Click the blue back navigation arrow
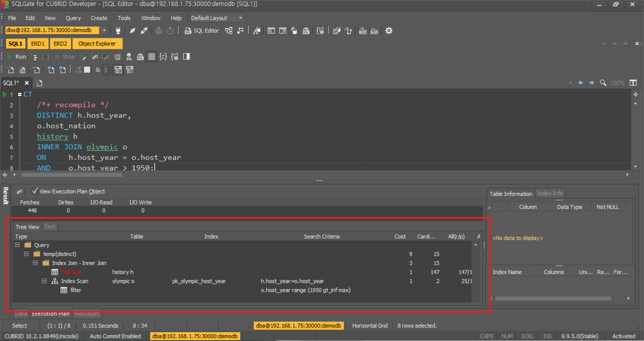Viewport: 644px width, 341px height. (581, 83)
